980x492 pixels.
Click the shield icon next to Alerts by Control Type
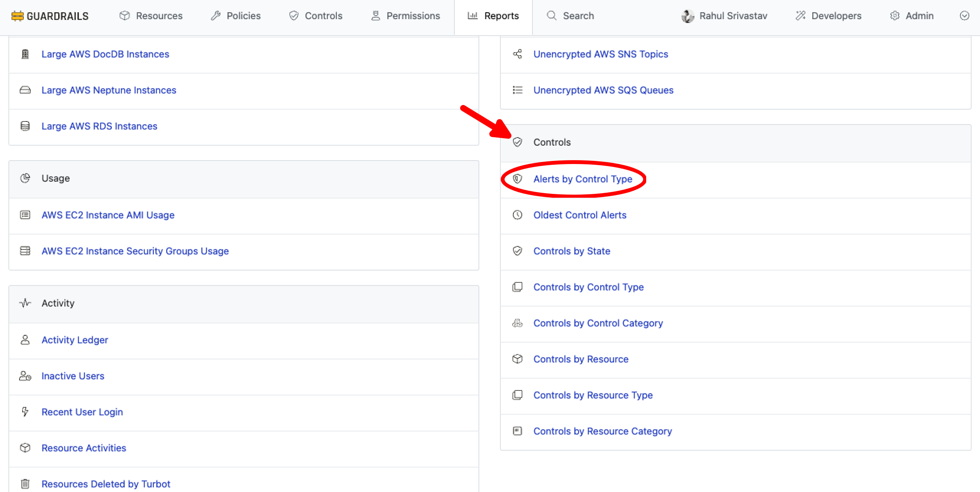517,179
